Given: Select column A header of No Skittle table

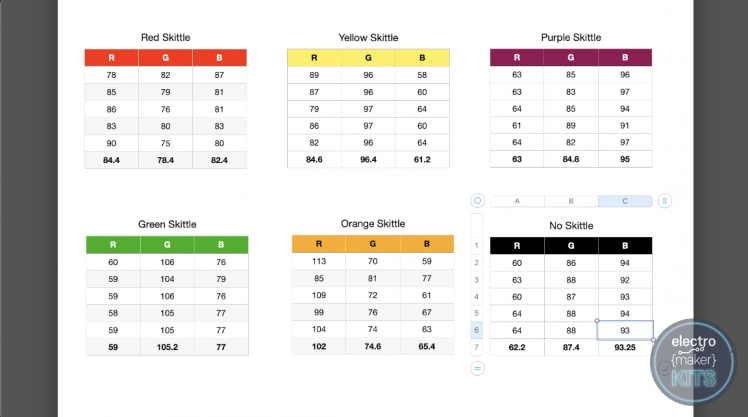Looking at the screenshot, I should pos(517,201).
